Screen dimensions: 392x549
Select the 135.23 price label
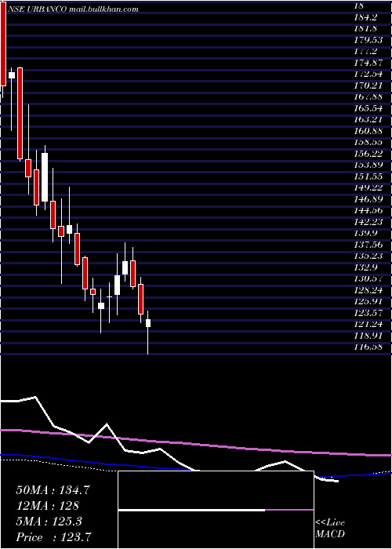point(368,256)
